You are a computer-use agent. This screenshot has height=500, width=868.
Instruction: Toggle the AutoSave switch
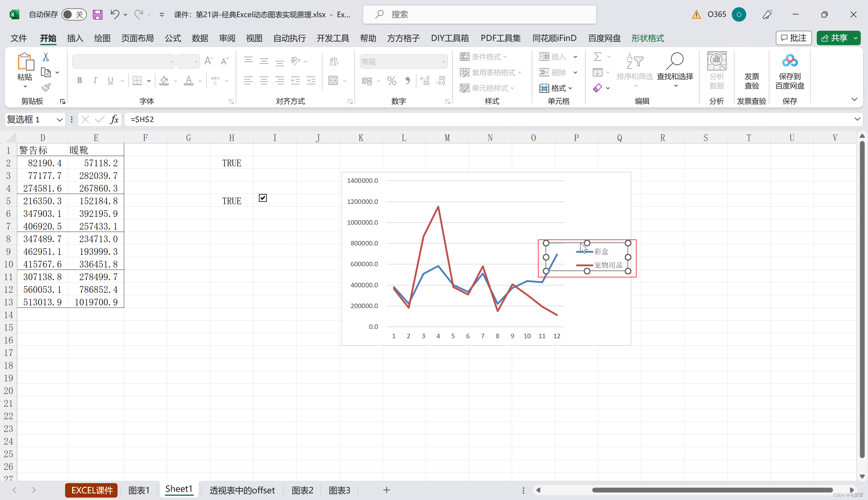74,14
